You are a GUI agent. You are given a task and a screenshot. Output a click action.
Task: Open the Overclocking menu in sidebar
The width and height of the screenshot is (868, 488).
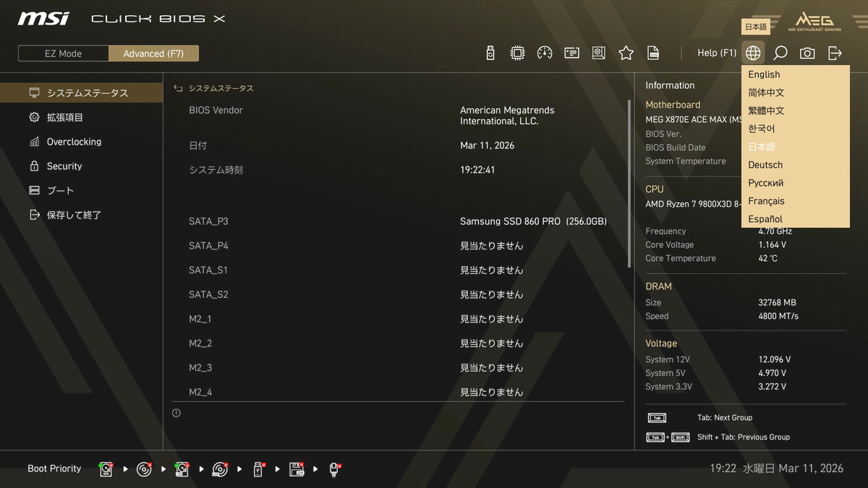point(74,142)
